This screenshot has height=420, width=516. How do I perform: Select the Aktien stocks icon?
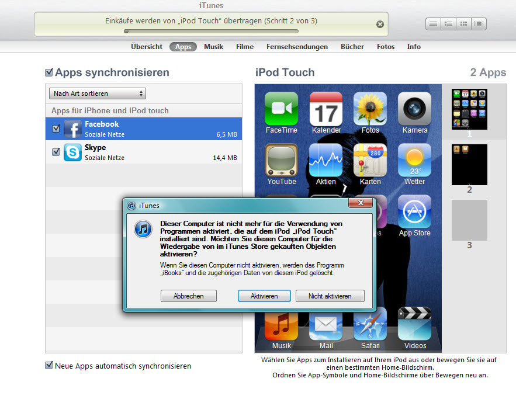click(x=326, y=160)
